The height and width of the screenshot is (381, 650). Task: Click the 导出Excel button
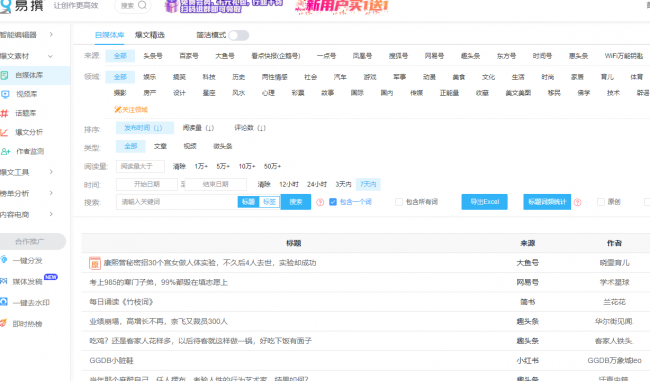485,202
